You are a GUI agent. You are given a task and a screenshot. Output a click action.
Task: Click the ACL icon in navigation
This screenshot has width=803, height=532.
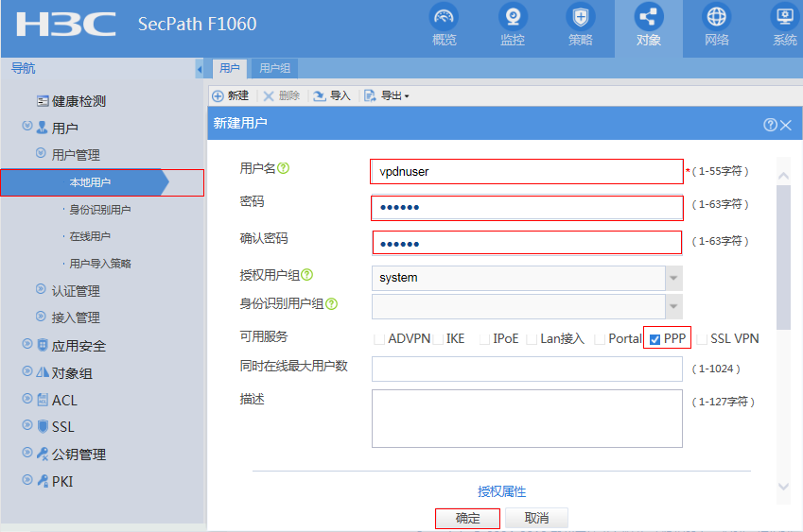click(43, 400)
